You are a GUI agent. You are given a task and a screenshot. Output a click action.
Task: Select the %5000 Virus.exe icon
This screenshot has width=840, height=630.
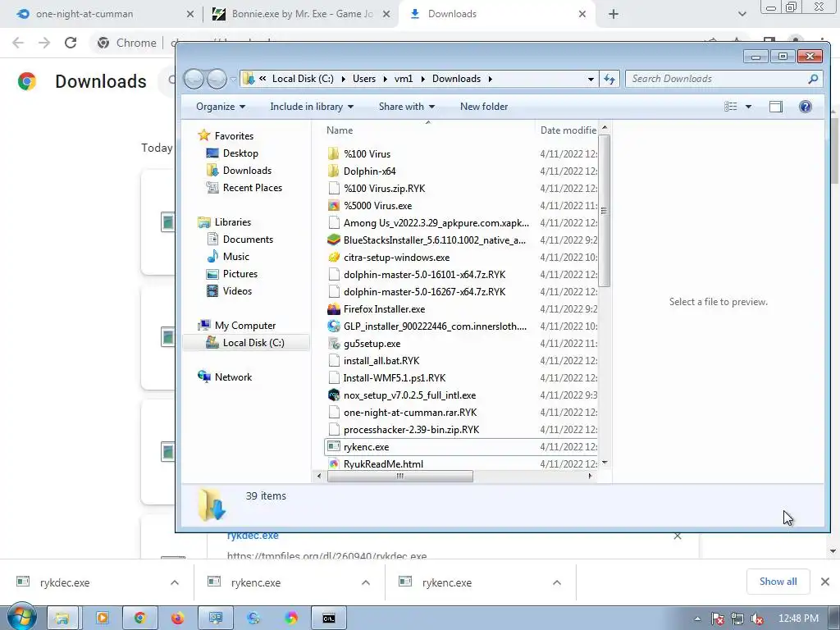(x=333, y=206)
